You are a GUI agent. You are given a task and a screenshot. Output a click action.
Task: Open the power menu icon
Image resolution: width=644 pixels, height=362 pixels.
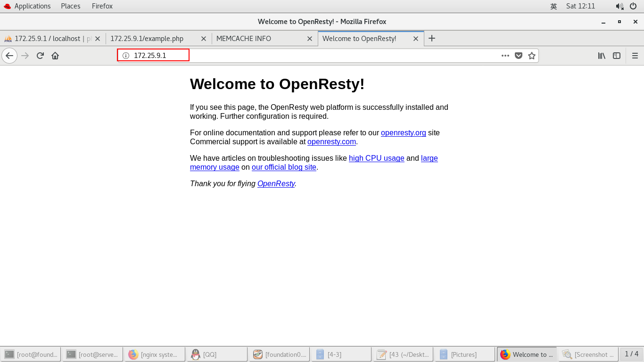(x=633, y=6)
